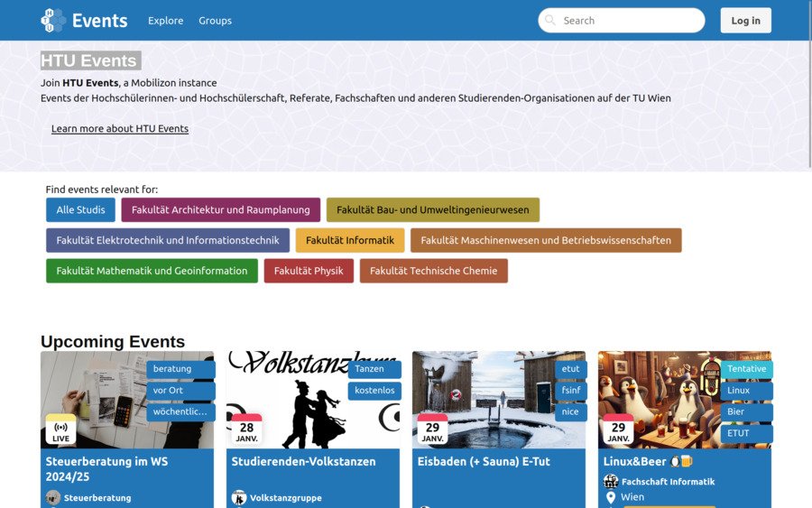Select the Fakultät Physik filter
Image resolution: width=812 pixels, height=508 pixels.
click(309, 271)
